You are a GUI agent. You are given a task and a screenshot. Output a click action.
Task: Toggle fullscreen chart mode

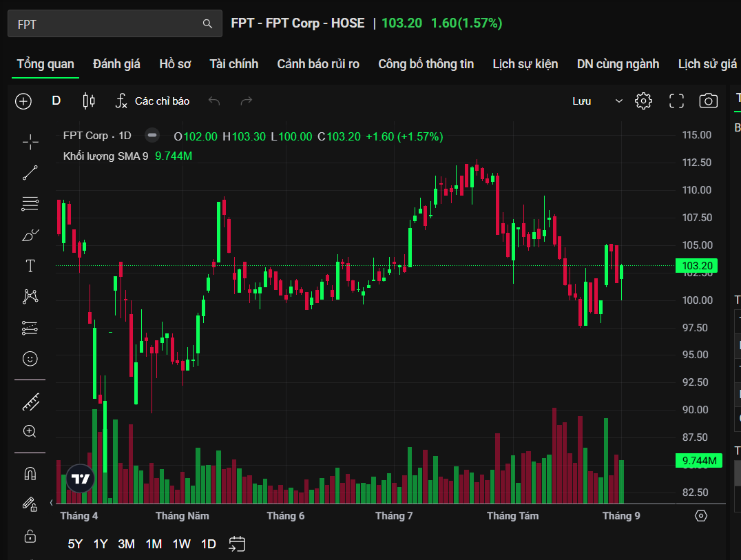pos(676,101)
